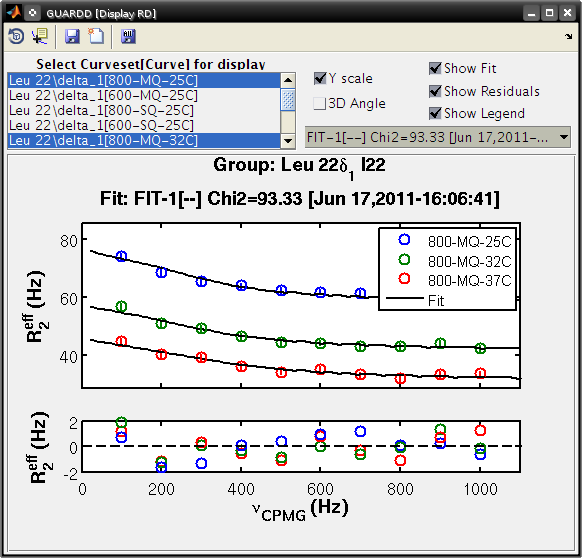This screenshot has height=558, width=582.
Task: Activate the Rotate 3D toolbar tool
Action: (x=16, y=36)
